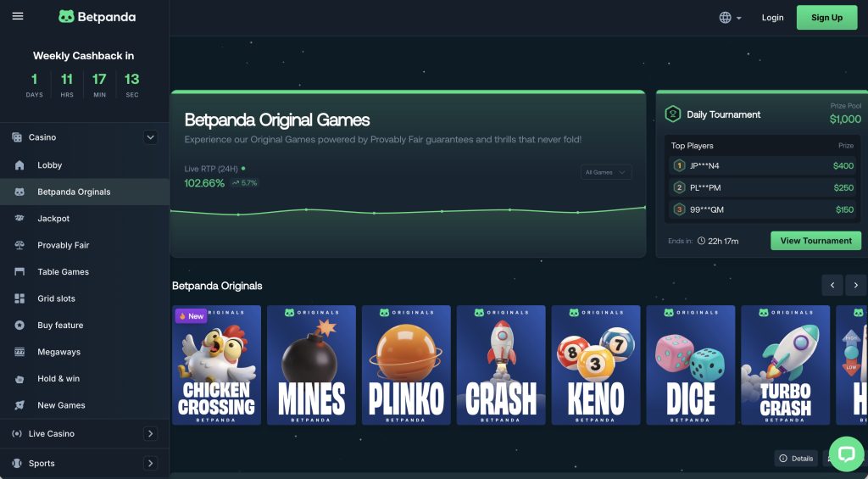Select Betpanda Originals sidebar item
This screenshot has height=479, width=868.
85,192
